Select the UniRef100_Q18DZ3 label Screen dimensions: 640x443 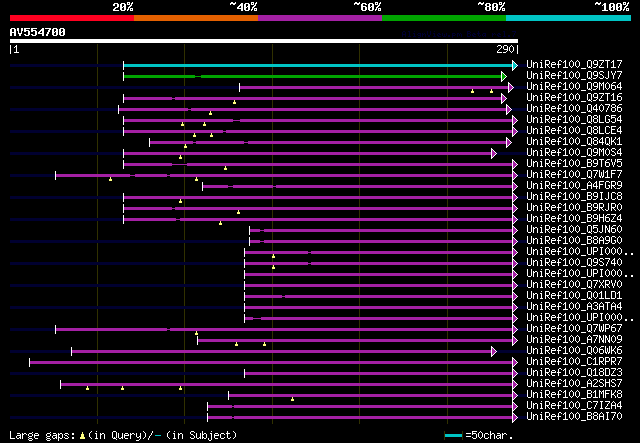coord(574,373)
